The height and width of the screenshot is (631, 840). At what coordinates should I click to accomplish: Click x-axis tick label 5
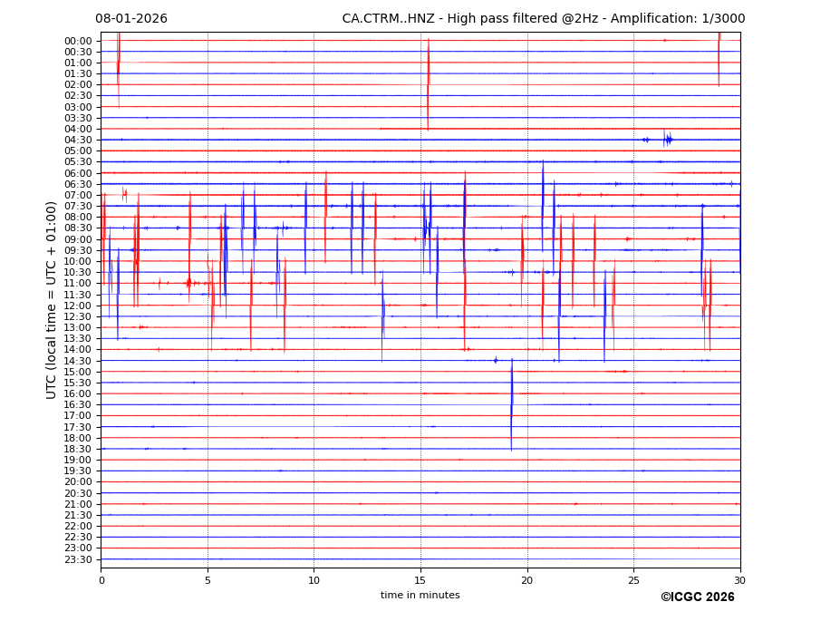[208, 580]
